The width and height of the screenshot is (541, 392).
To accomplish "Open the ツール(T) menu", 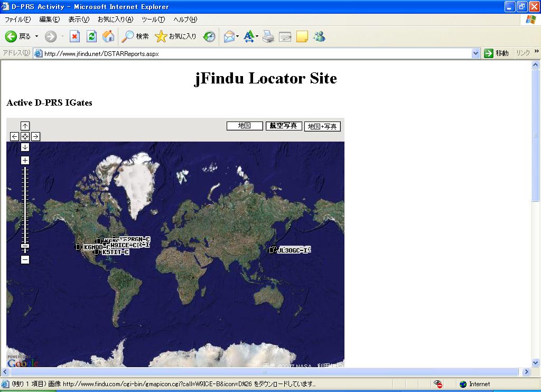I will [x=153, y=20].
